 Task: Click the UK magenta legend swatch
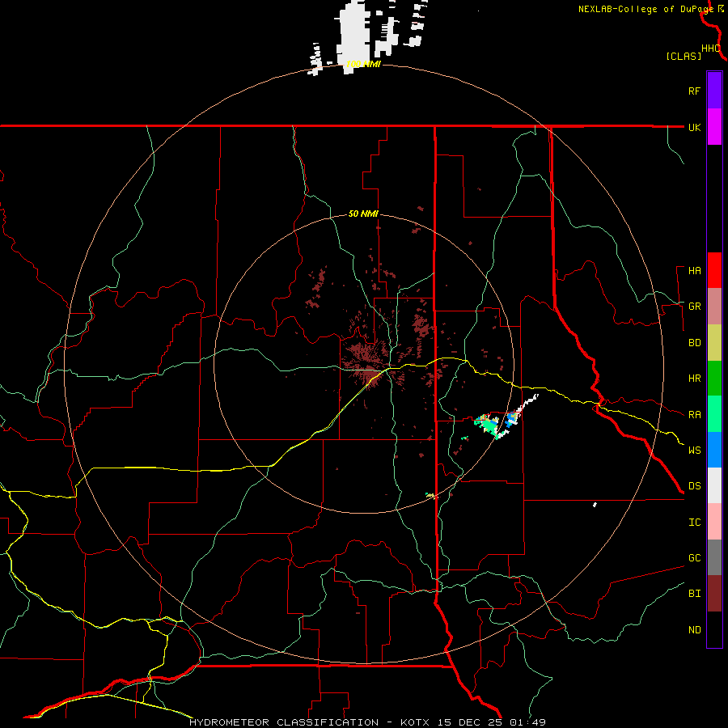click(714, 127)
